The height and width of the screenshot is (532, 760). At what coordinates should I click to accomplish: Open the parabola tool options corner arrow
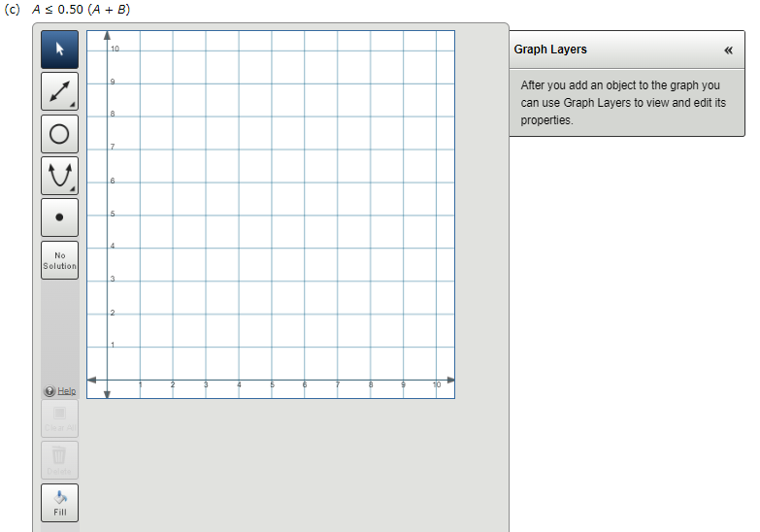click(x=73, y=188)
